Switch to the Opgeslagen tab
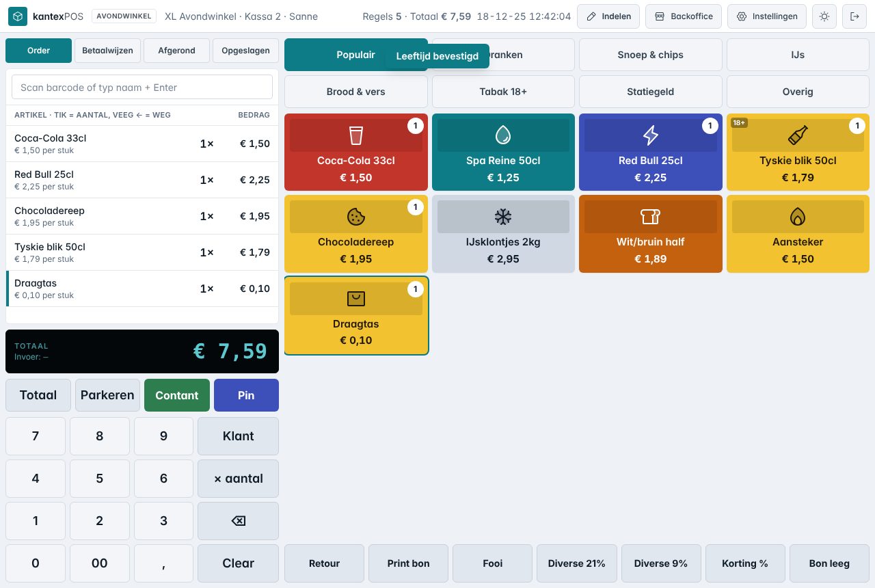The height and width of the screenshot is (588, 875). [245, 51]
